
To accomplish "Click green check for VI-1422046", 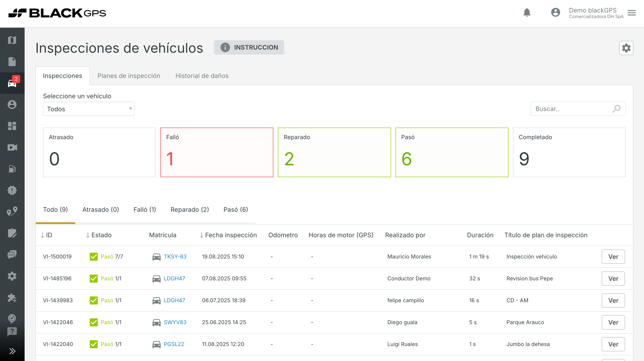I will (94, 322).
